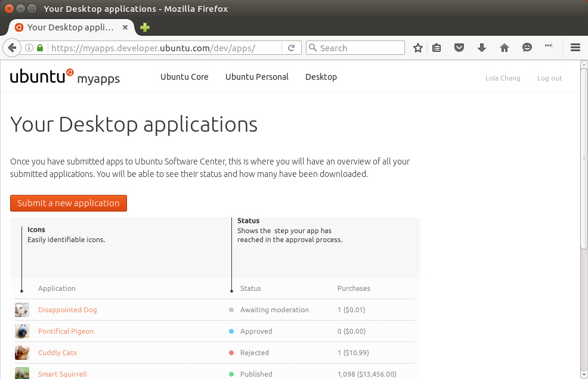
Task: Open the Lola Chang account link
Action: coord(503,78)
